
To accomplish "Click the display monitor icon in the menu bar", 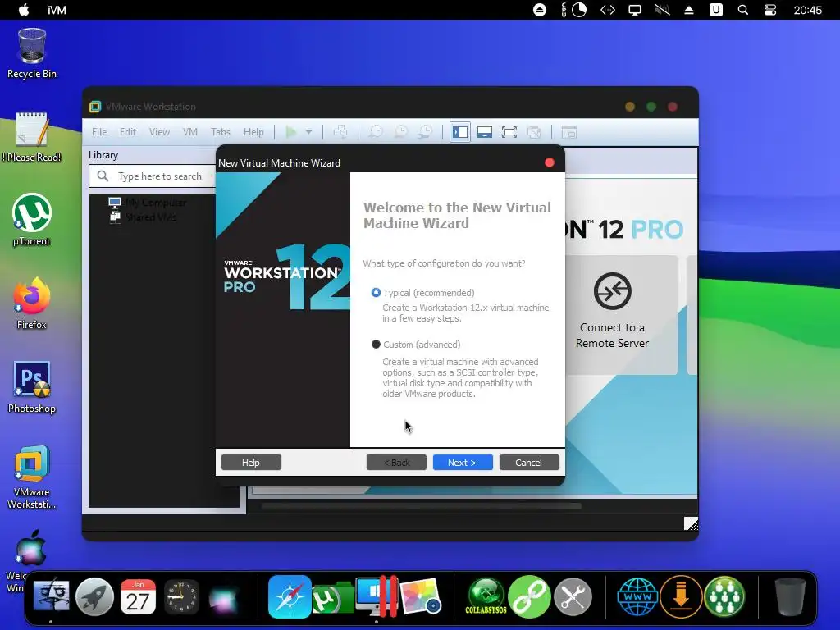I will click(635, 10).
